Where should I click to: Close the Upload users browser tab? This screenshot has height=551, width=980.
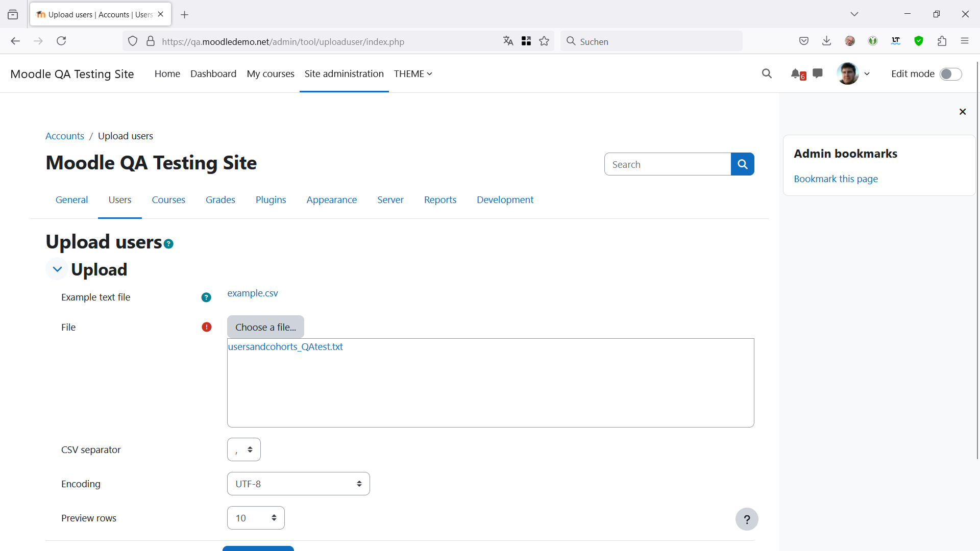161,14
